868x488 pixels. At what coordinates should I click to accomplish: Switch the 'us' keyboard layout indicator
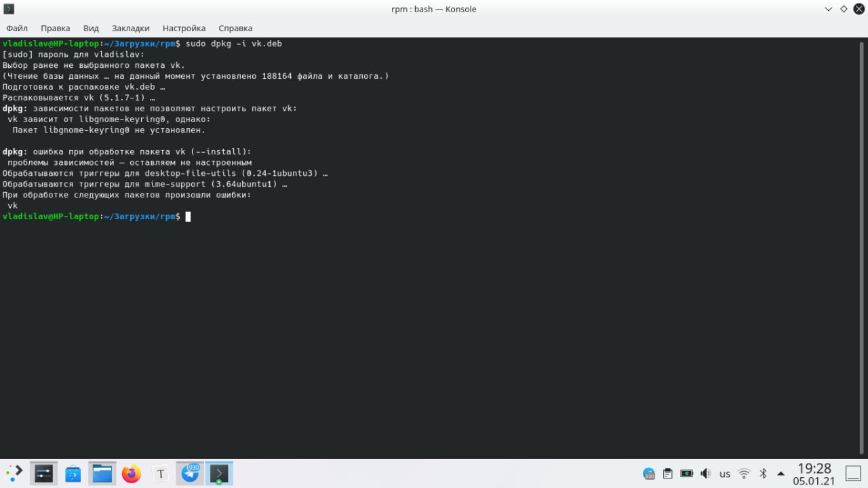point(725,474)
